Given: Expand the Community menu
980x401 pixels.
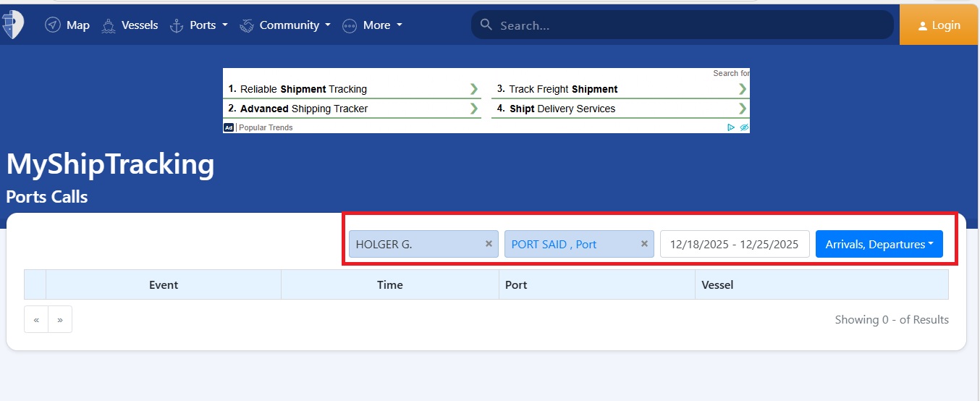Looking at the screenshot, I should (x=285, y=25).
